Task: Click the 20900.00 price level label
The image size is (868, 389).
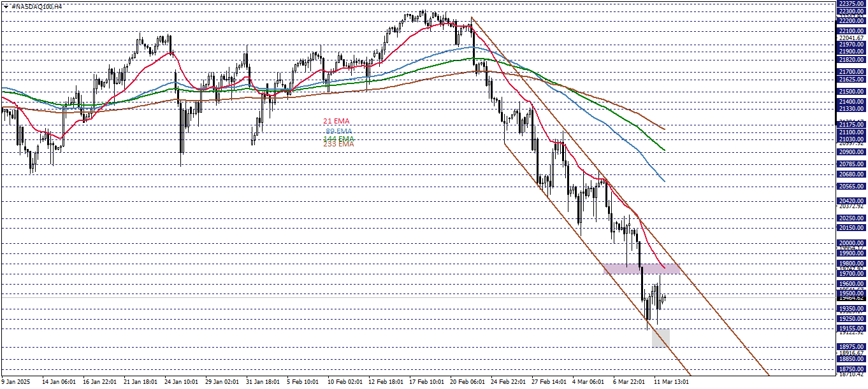Action: (851, 152)
